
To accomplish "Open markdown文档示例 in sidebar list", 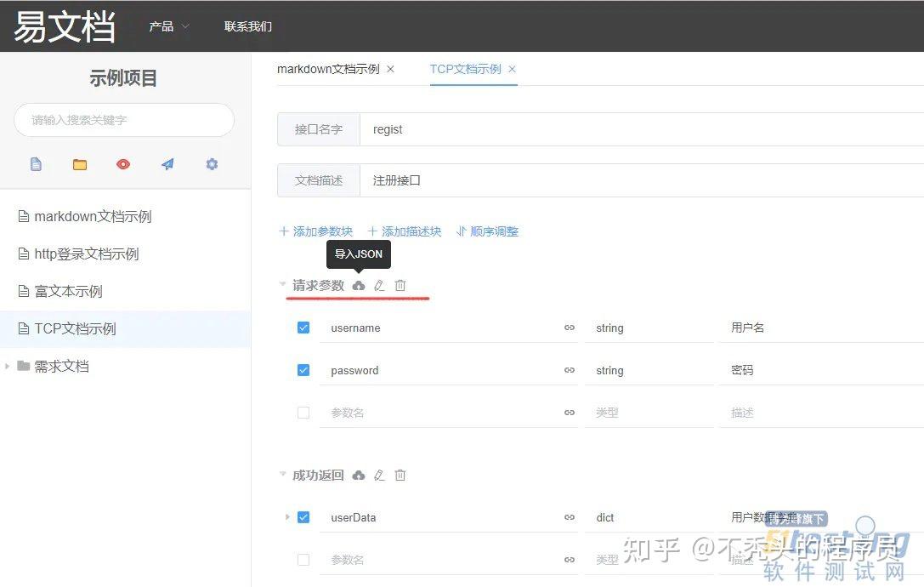I will coord(126,217).
